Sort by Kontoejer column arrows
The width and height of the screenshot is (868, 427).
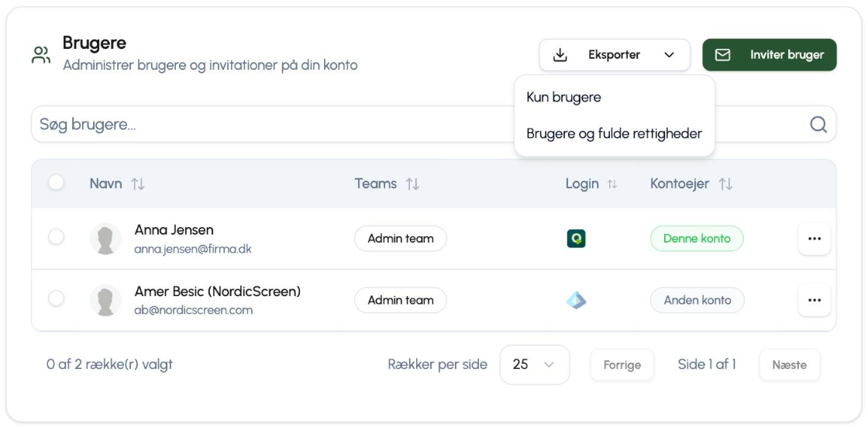[725, 184]
